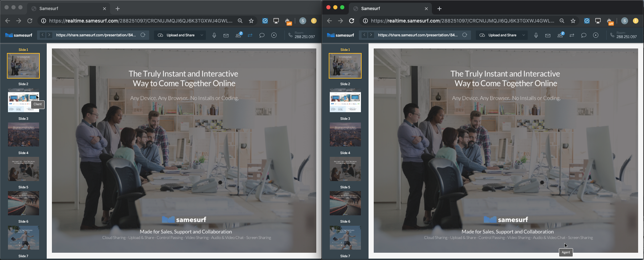Screen dimensions: 644x260
Task: Open the profile avatar 'S' in right window
Action: 625,21
